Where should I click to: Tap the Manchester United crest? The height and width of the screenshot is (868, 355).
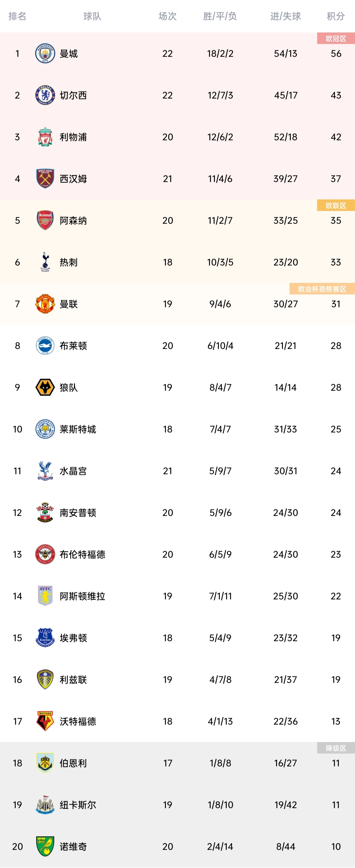(x=45, y=304)
